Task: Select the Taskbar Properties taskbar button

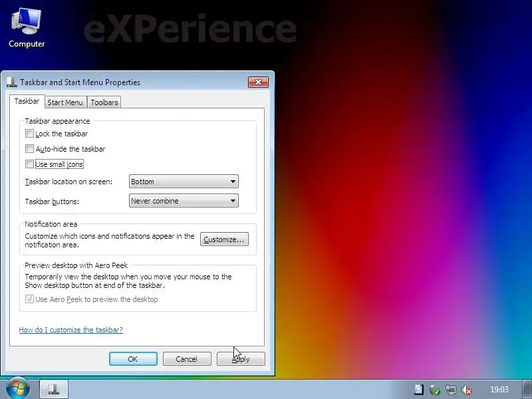Action: pos(54,389)
